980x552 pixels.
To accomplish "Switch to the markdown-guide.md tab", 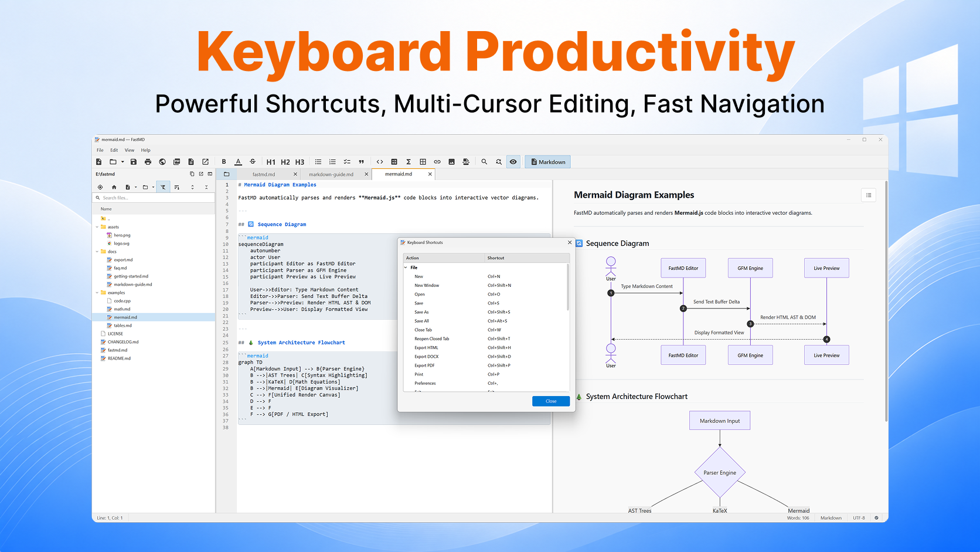I will tap(331, 174).
